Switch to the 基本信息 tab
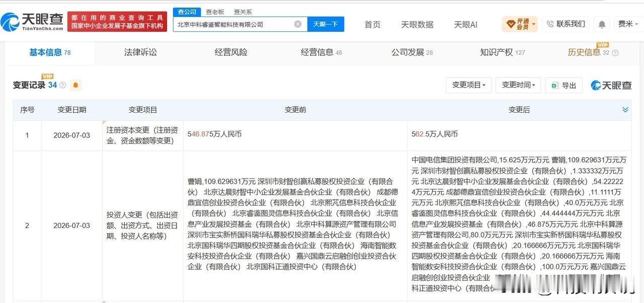 (x=50, y=52)
